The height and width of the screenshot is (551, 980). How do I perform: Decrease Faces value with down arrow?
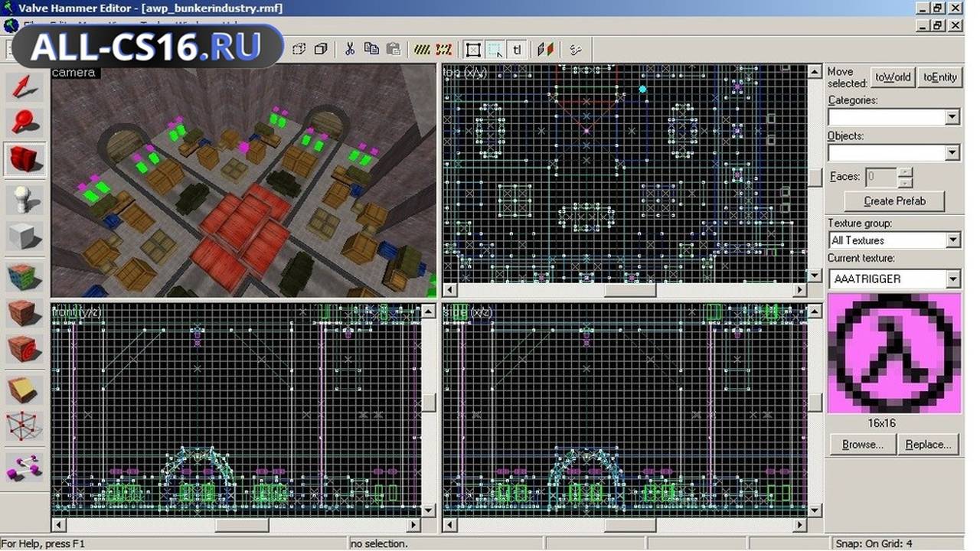[905, 182]
